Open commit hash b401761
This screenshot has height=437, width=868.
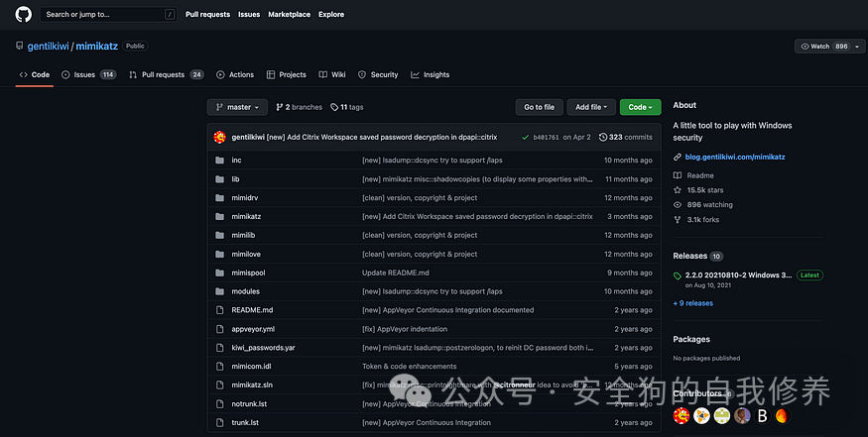[x=546, y=137]
